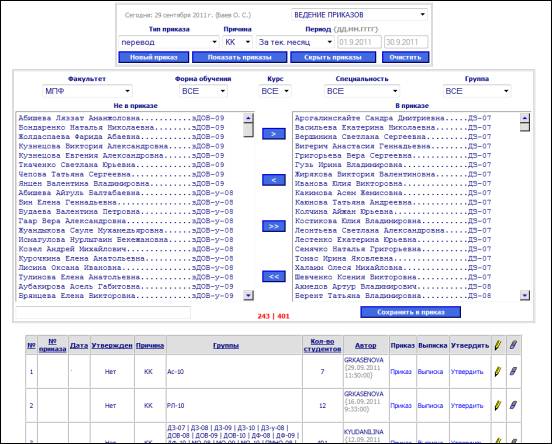Open Курс dropdown
The height and width of the screenshot is (444, 552).
(x=275, y=91)
